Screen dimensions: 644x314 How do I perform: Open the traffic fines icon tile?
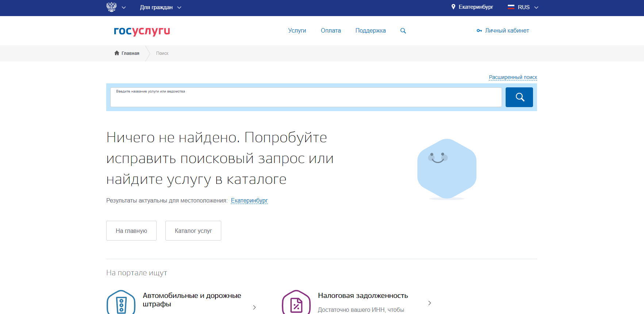pyautogui.click(x=121, y=303)
